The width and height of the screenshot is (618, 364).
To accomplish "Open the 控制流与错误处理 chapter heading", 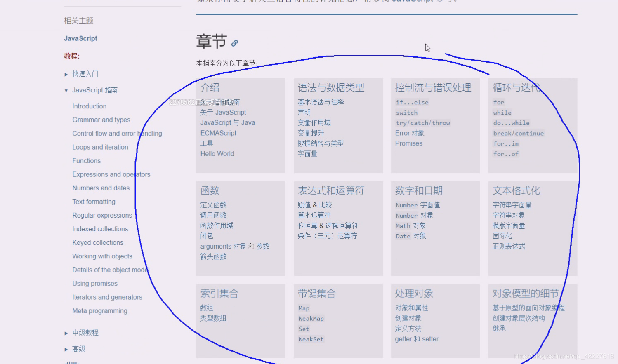I will 433,87.
